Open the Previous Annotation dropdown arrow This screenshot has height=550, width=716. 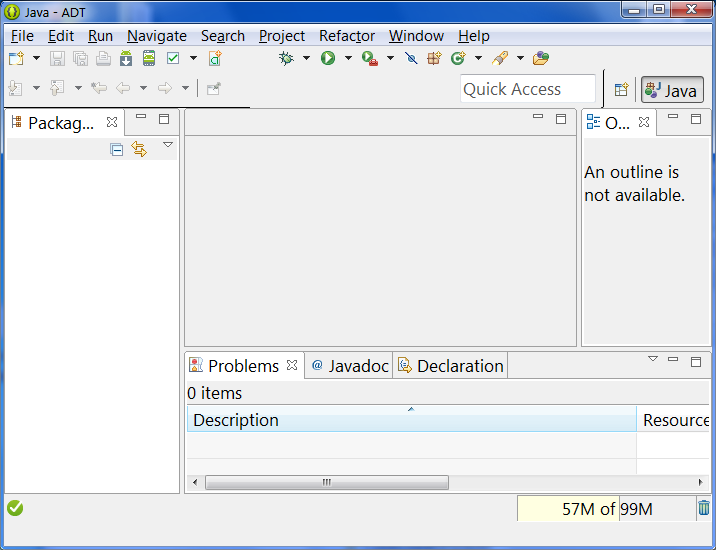78,88
